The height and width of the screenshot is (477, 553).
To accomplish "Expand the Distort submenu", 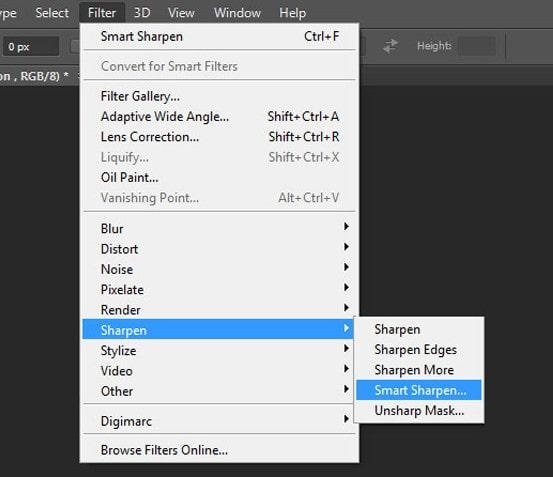I will click(219, 249).
